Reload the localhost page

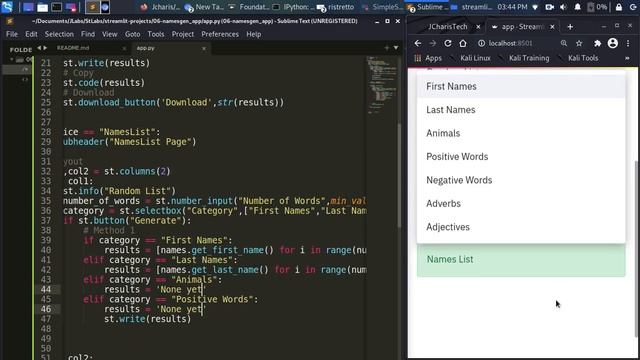(x=448, y=43)
